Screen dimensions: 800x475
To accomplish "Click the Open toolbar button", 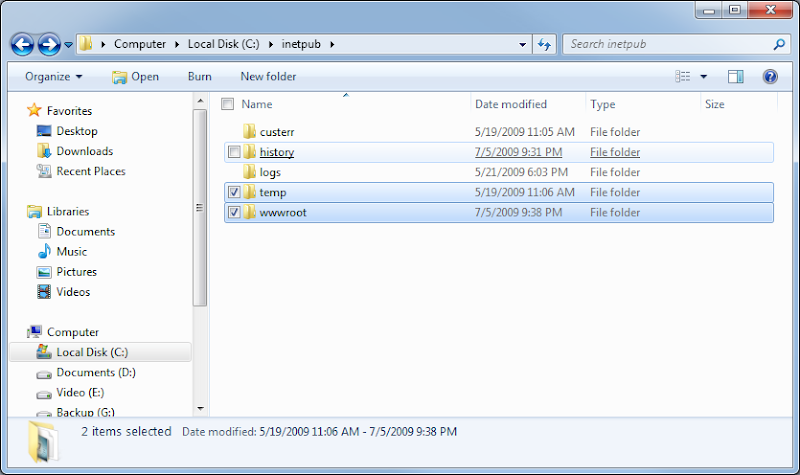I will click(x=136, y=77).
